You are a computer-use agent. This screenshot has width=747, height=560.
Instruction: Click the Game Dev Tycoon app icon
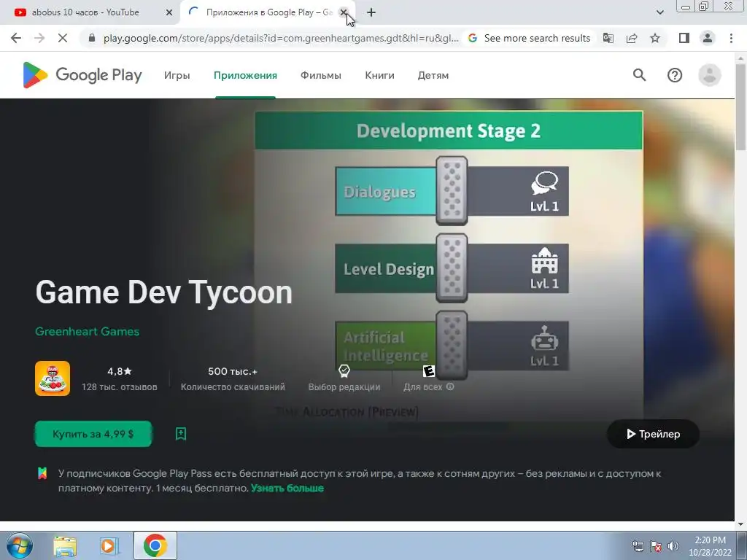(53, 378)
